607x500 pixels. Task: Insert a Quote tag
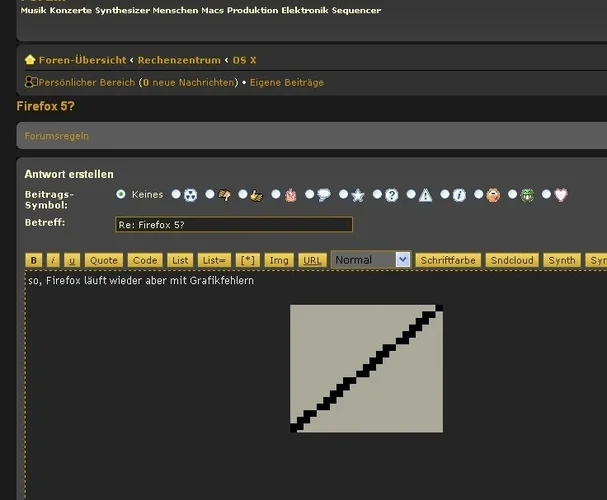tap(104, 260)
